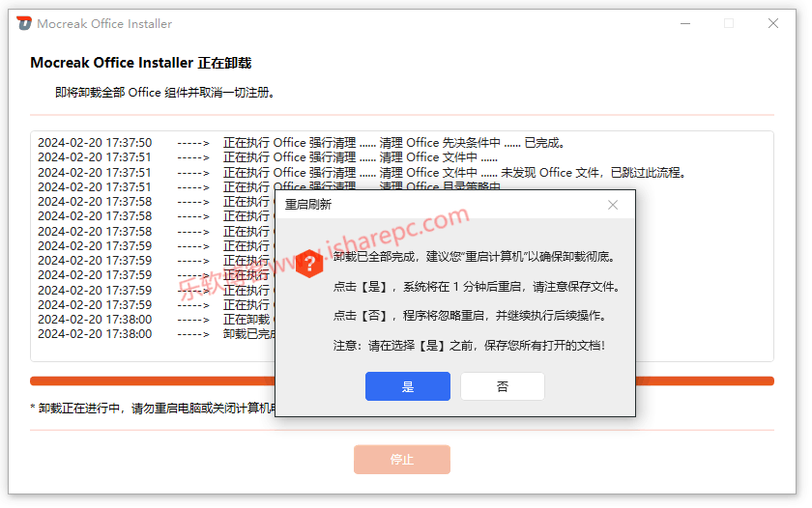Click the maximize button in title bar

pyautogui.click(x=729, y=23)
